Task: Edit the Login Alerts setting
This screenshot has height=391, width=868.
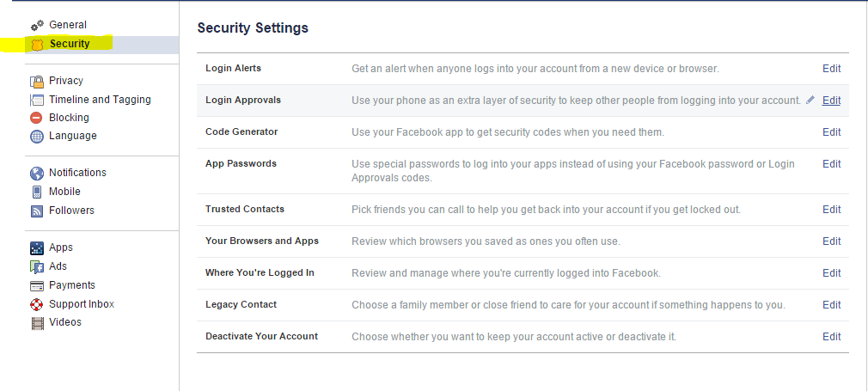Action: 831,69
